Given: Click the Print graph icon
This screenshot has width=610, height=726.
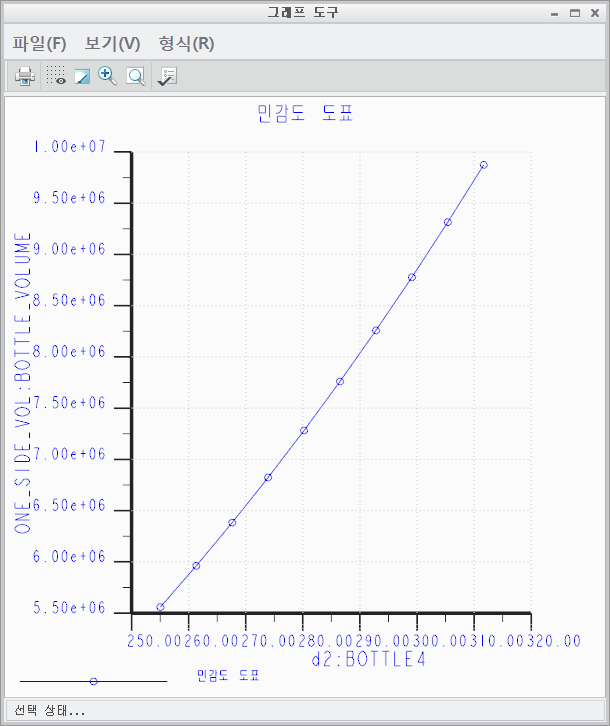Looking at the screenshot, I should tap(25, 76).
